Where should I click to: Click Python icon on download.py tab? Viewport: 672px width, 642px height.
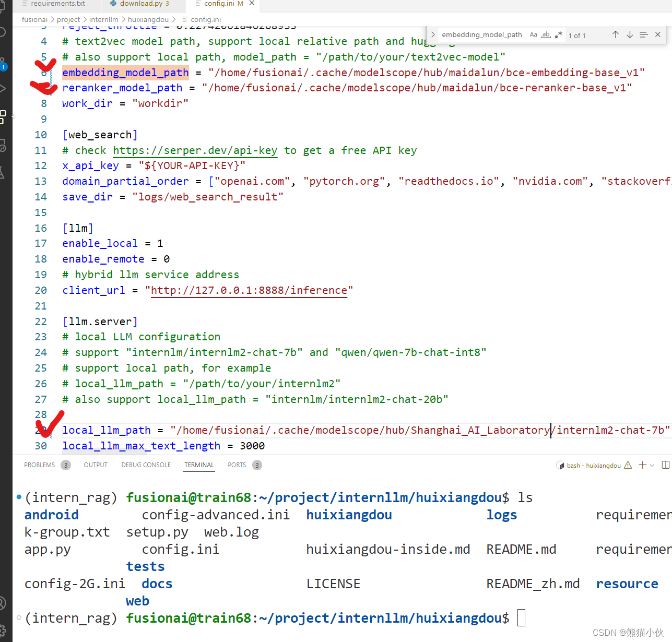coord(113,3)
